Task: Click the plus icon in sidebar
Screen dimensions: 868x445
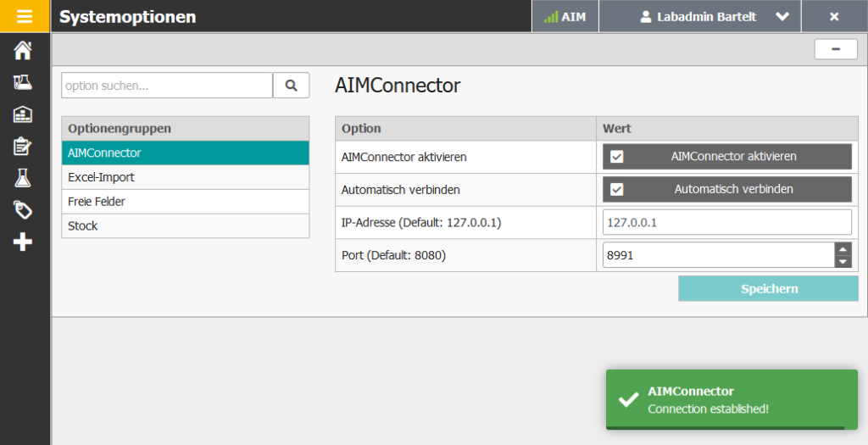Action: (x=23, y=242)
